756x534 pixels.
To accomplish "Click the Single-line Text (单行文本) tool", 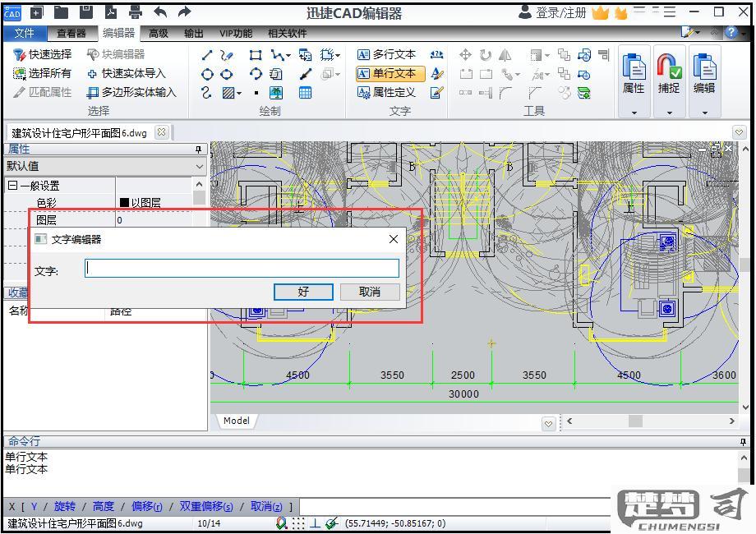I will [x=390, y=73].
